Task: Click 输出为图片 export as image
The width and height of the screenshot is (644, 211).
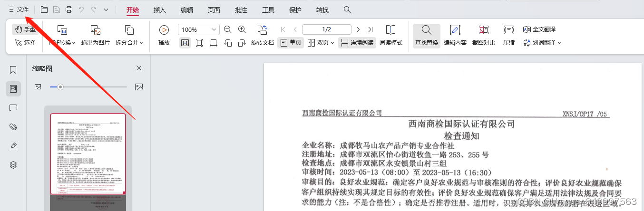Action: [95, 36]
